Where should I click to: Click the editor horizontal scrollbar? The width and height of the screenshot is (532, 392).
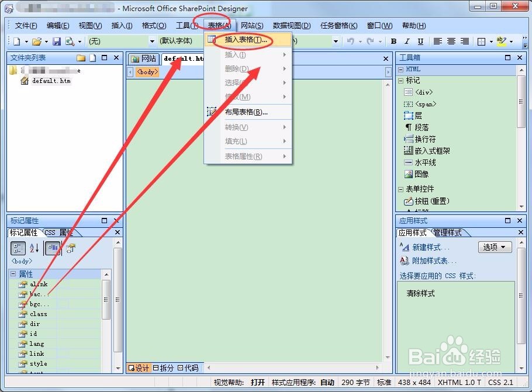pyautogui.click(x=292, y=367)
